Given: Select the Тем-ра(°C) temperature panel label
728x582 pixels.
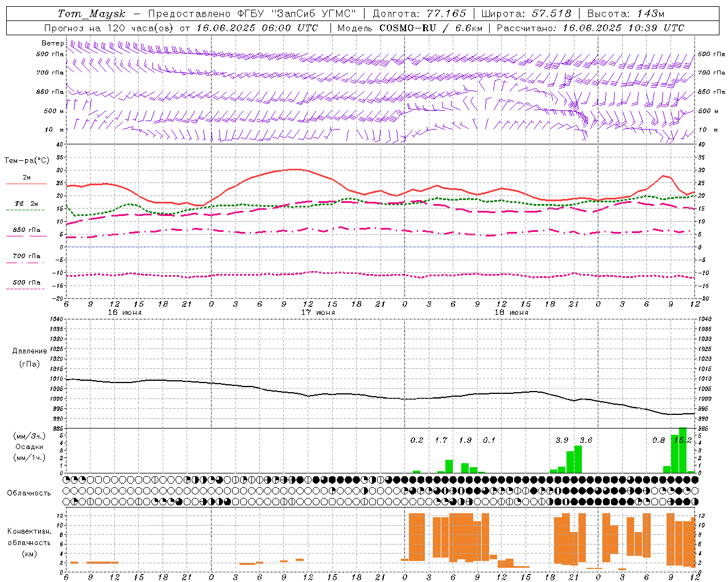Looking at the screenshot, I should tap(27, 160).
